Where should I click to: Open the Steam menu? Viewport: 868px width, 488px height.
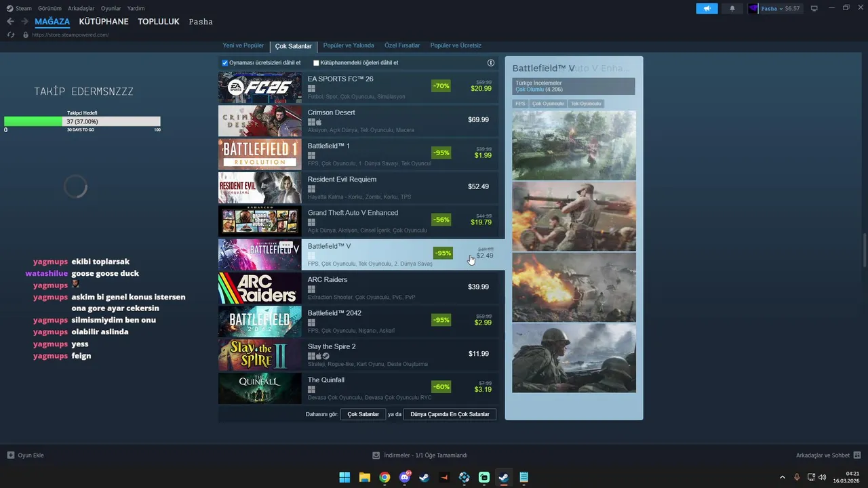pyautogui.click(x=19, y=8)
